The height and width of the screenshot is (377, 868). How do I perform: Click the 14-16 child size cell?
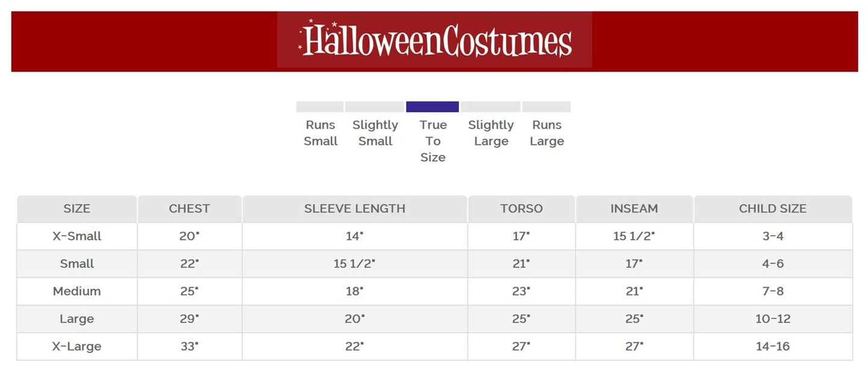point(773,347)
